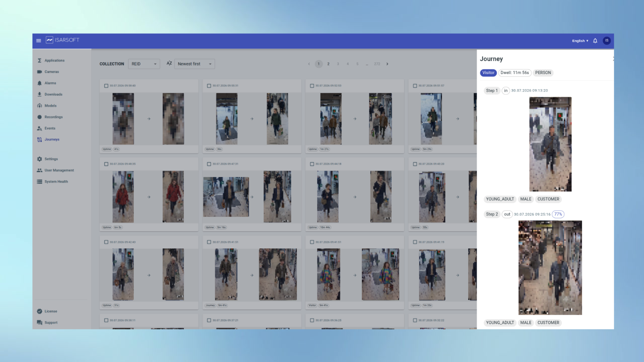Click the Downloads arrow icon in sidebar
Screen dimensions: 644x362
pyautogui.click(x=40, y=94)
